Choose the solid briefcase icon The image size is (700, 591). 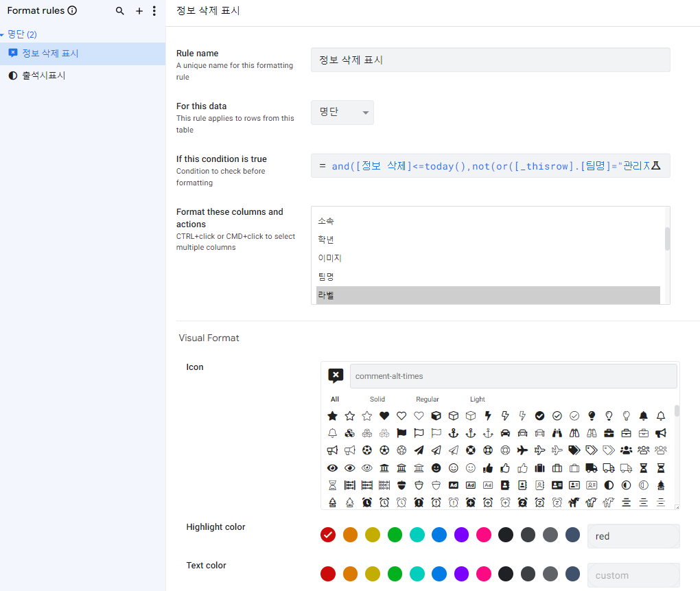(x=609, y=433)
